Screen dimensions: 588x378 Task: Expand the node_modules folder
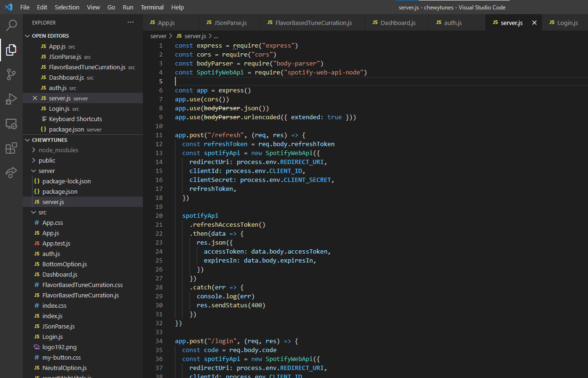pyautogui.click(x=58, y=150)
